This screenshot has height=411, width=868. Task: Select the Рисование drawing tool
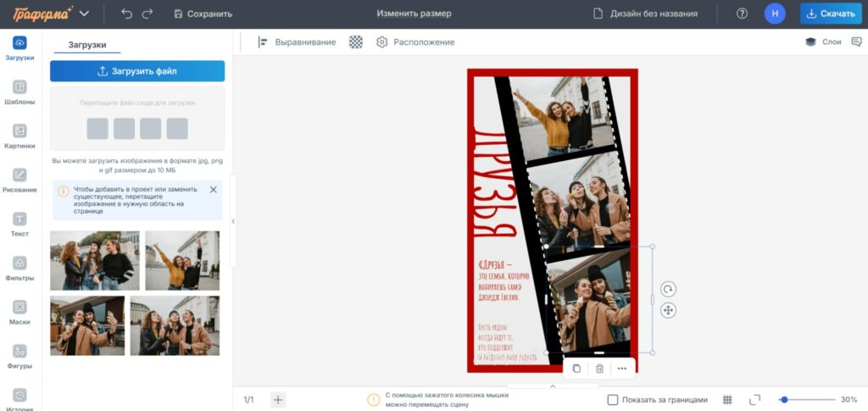click(x=19, y=181)
